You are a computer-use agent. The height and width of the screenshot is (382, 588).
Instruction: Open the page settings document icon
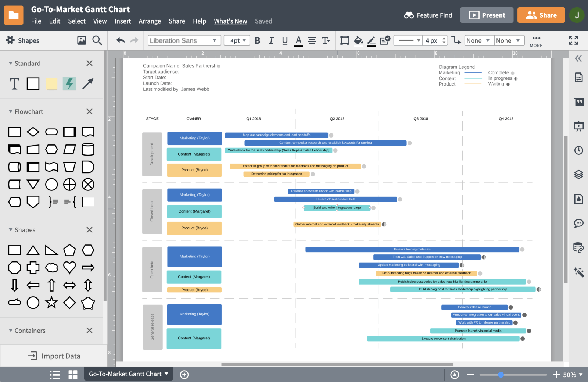[578, 78]
